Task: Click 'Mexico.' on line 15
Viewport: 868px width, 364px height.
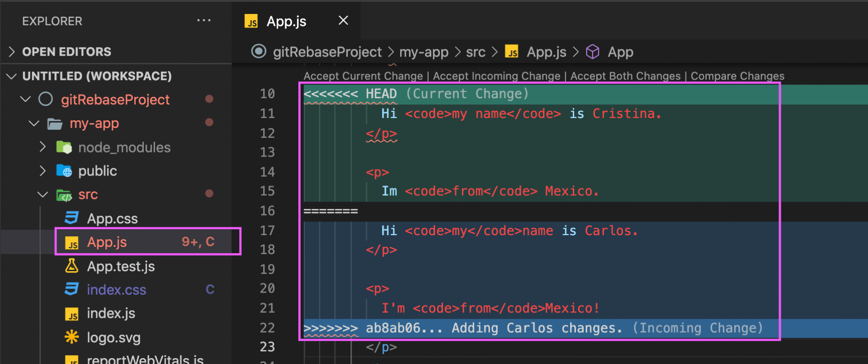Action: [x=571, y=191]
